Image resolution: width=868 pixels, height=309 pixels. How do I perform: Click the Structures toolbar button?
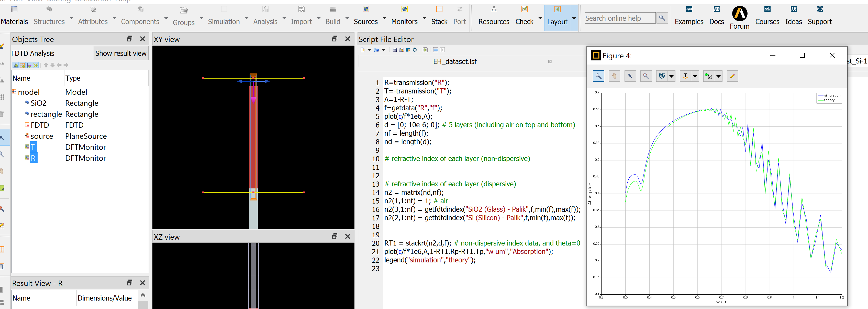tap(49, 16)
